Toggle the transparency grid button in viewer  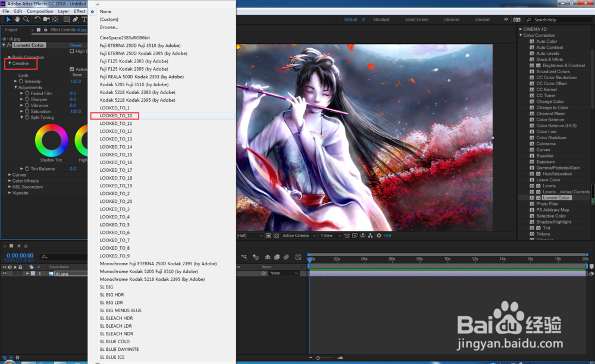tap(276, 236)
